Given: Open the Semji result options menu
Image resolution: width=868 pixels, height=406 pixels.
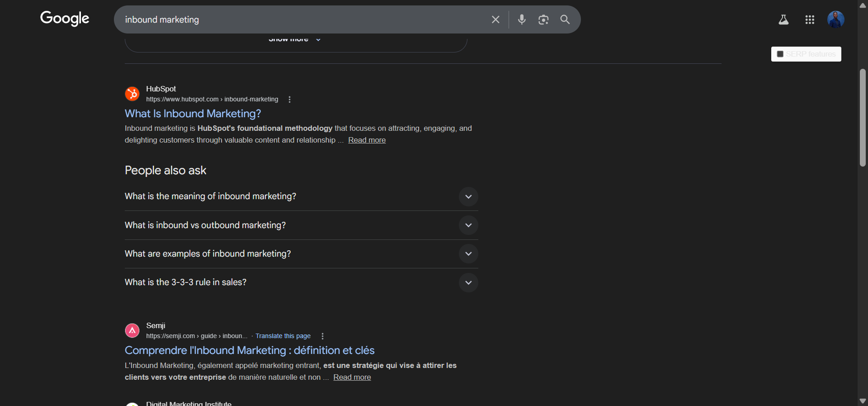Looking at the screenshot, I should [x=322, y=336].
